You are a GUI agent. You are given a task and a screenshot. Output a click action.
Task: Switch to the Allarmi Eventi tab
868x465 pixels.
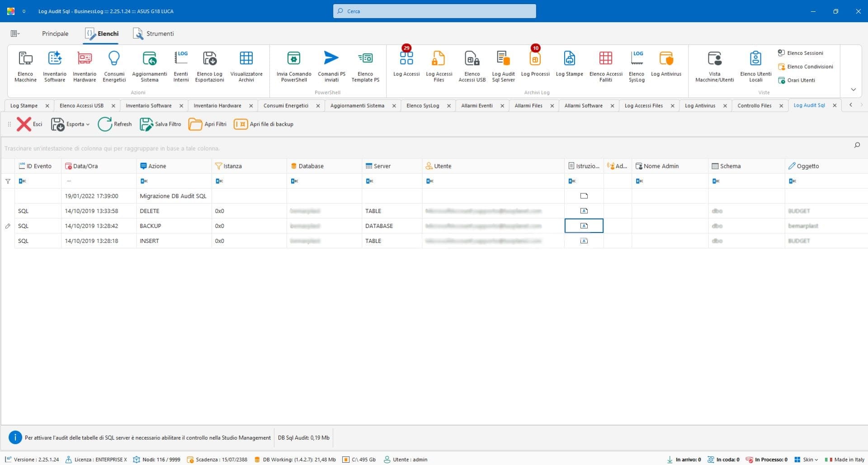pyautogui.click(x=476, y=105)
